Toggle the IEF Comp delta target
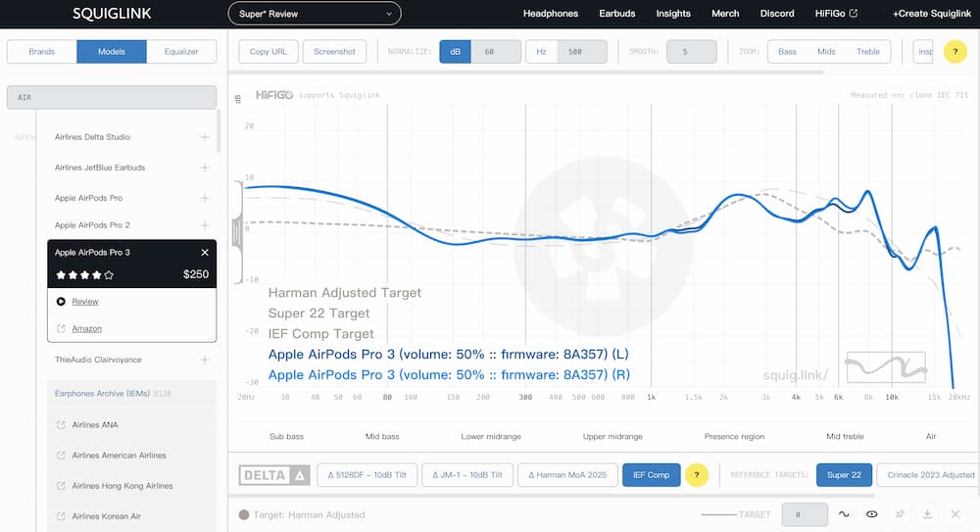The image size is (980, 532). 651,475
